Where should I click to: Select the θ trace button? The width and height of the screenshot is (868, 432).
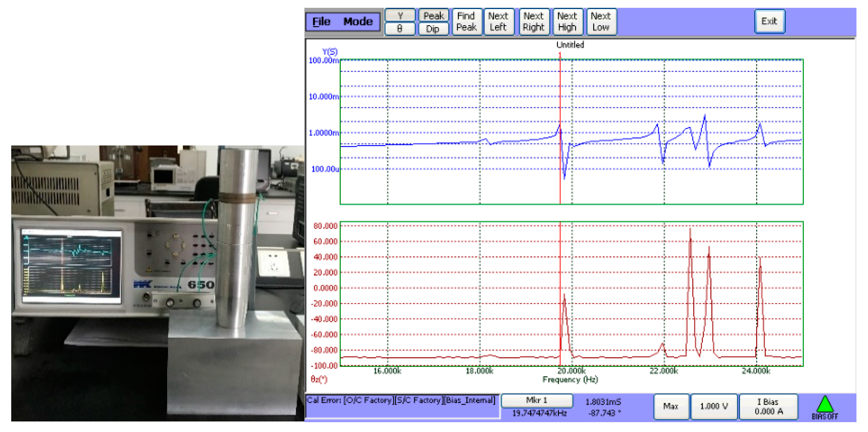(x=400, y=29)
